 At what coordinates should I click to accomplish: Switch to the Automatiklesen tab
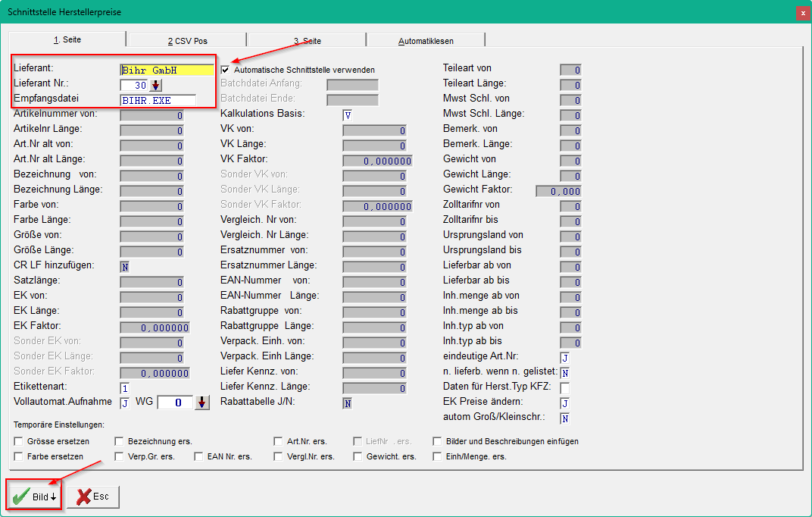point(426,41)
